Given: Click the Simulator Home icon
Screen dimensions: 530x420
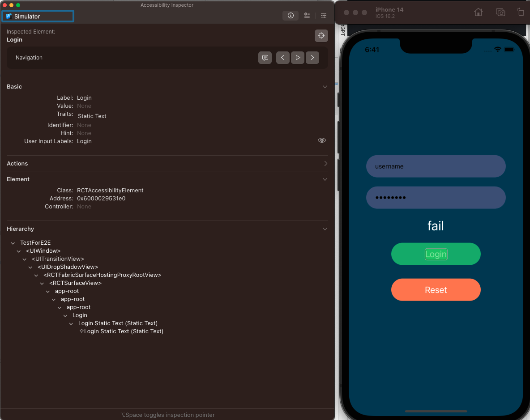Looking at the screenshot, I should (478, 13).
